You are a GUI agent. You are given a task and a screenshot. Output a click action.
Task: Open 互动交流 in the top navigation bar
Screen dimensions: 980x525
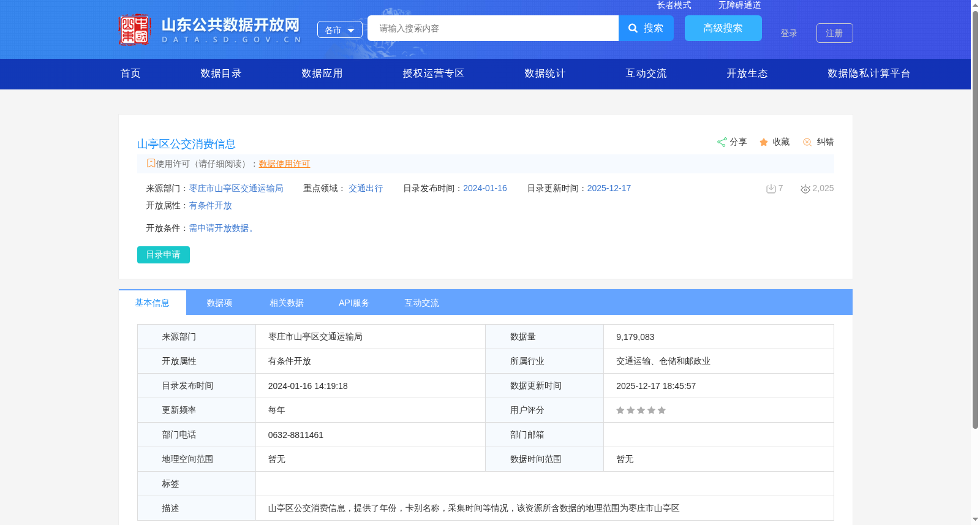coord(646,74)
